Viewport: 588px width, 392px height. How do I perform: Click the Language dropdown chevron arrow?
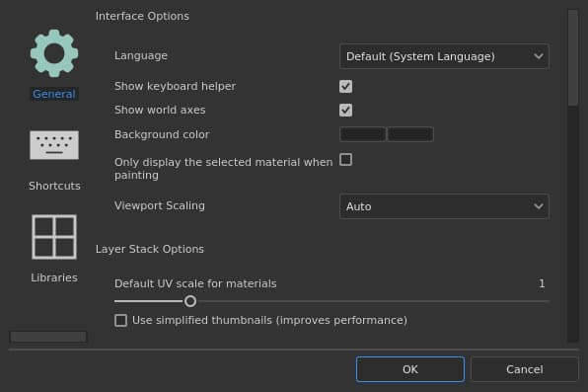pos(538,56)
